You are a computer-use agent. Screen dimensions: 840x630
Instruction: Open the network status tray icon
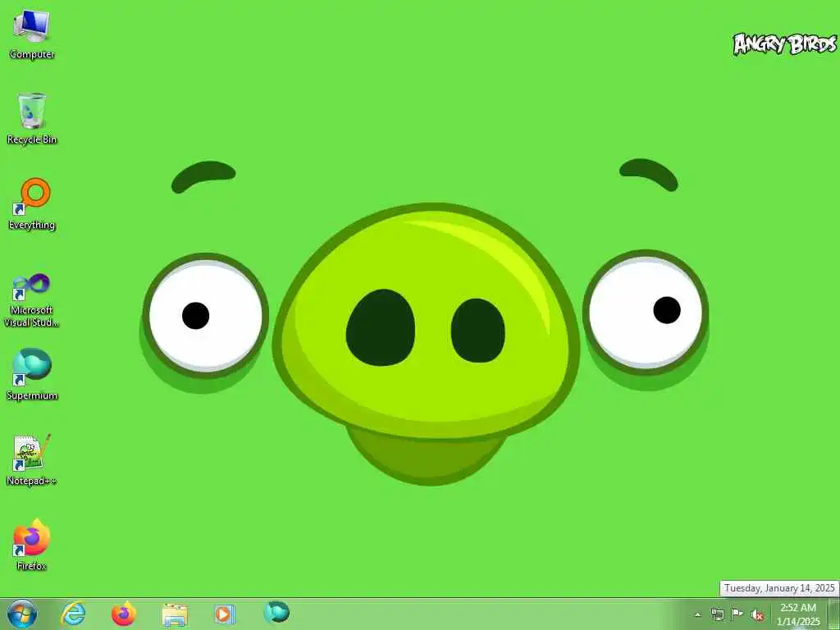tap(717, 614)
